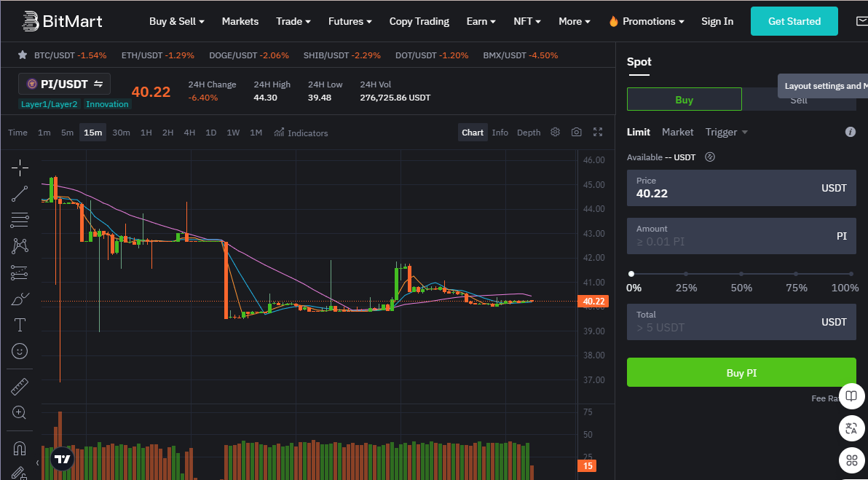The image size is (868, 480).
Task: Open the BTC/USDT ticker pair
Action: pos(71,55)
